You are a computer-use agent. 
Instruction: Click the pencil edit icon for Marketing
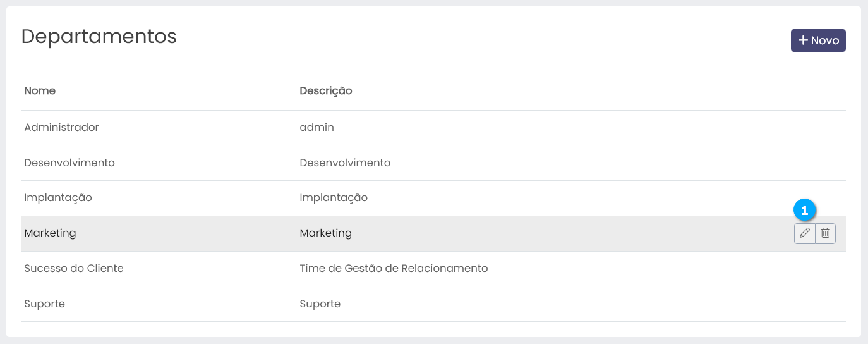pos(804,233)
